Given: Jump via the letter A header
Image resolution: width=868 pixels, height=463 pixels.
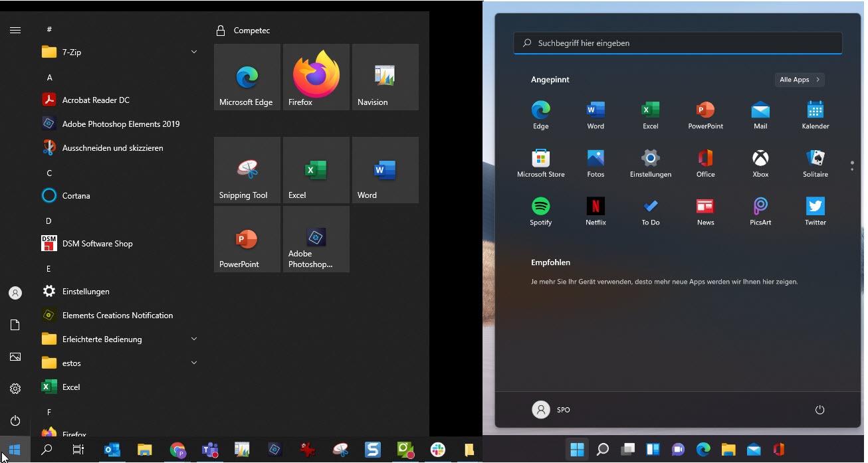Looking at the screenshot, I should click(49, 77).
